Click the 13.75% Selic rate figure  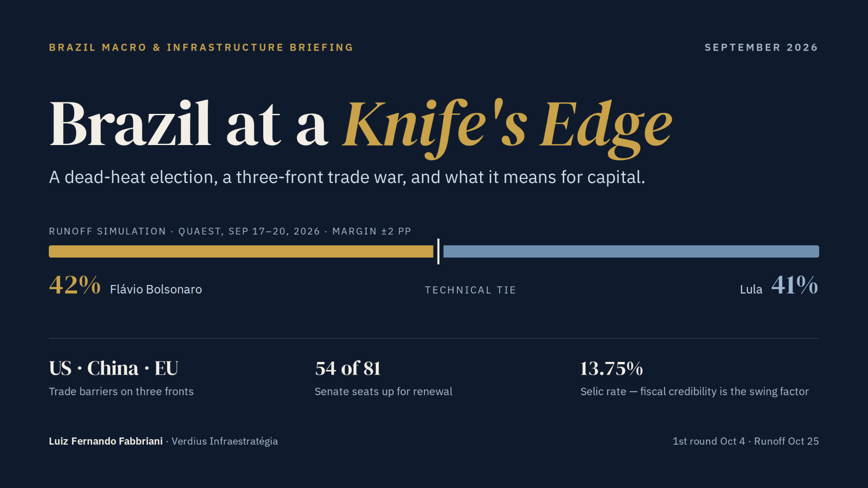(611, 368)
